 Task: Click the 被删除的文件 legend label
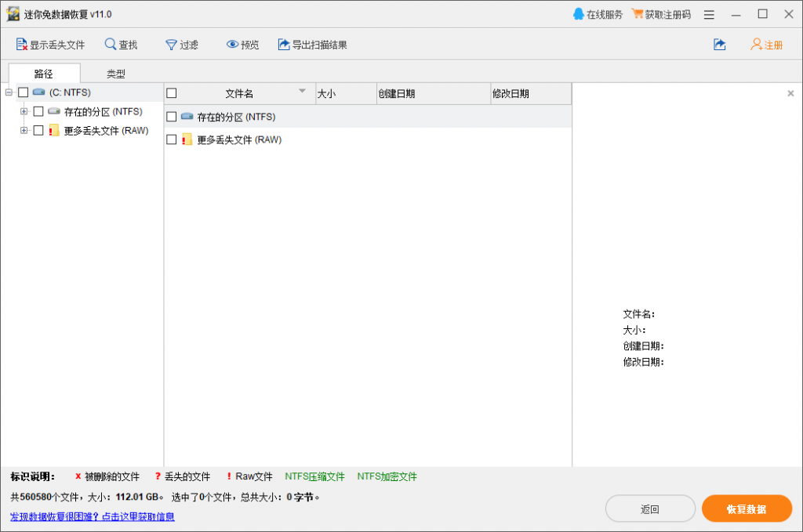coord(111,476)
